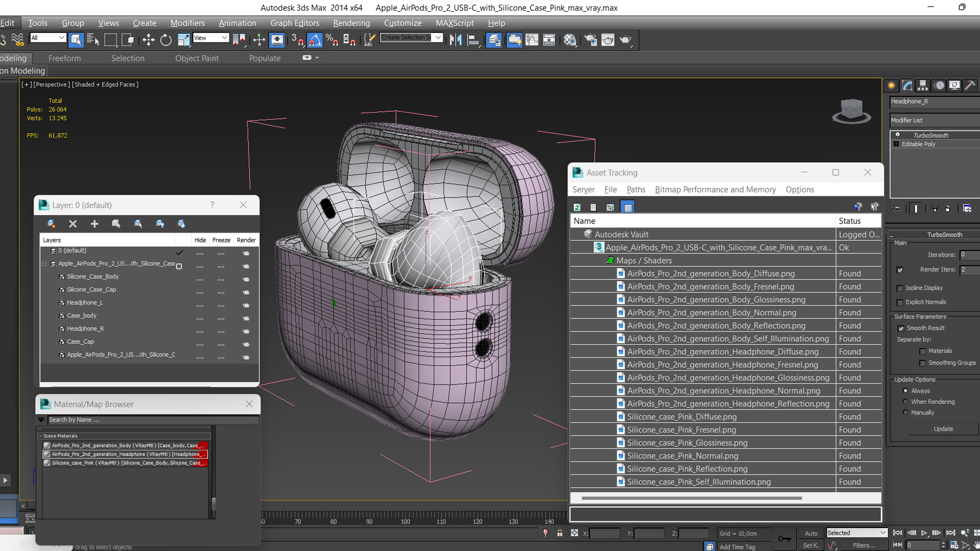Click the Play Animation button

[x=924, y=533]
